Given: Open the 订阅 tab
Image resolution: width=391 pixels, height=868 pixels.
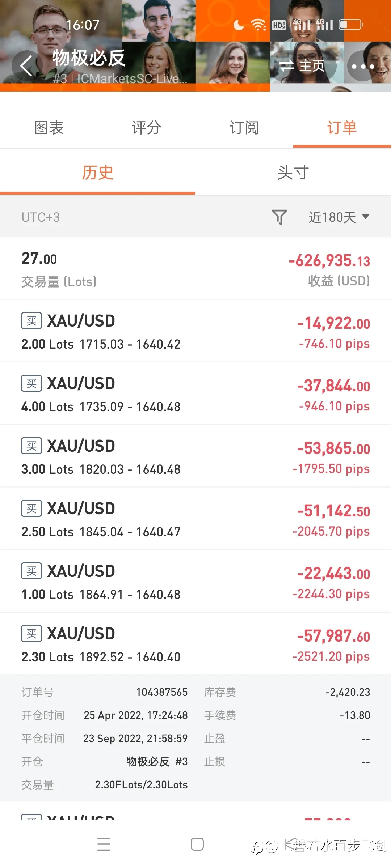Looking at the screenshot, I should tap(244, 128).
